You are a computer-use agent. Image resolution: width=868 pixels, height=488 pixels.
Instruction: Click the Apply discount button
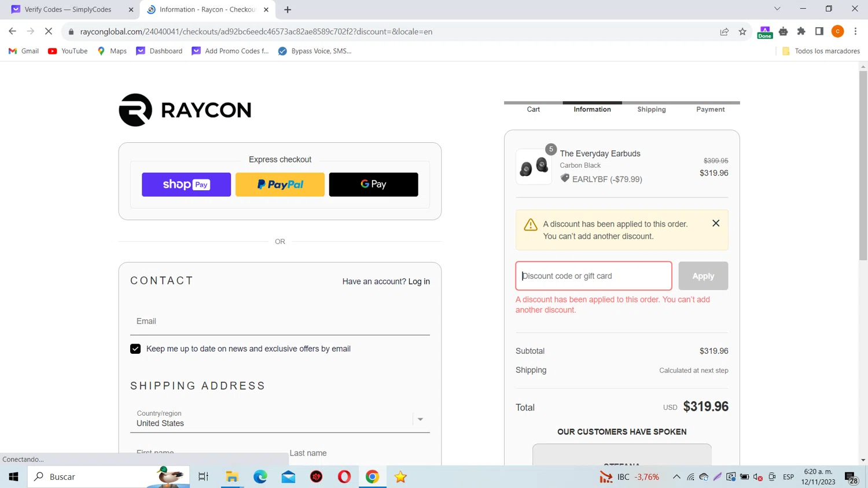(x=703, y=276)
